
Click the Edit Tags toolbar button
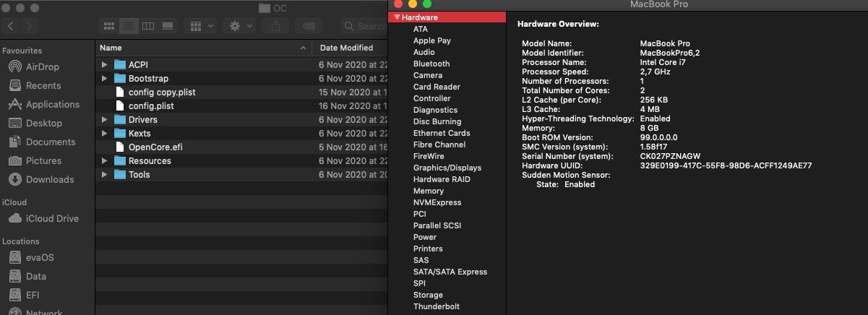(x=309, y=26)
